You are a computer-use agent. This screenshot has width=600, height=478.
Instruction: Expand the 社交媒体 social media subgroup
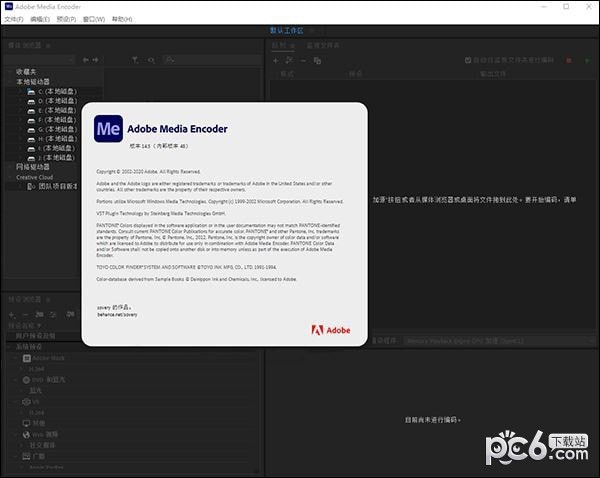(x=22, y=445)
